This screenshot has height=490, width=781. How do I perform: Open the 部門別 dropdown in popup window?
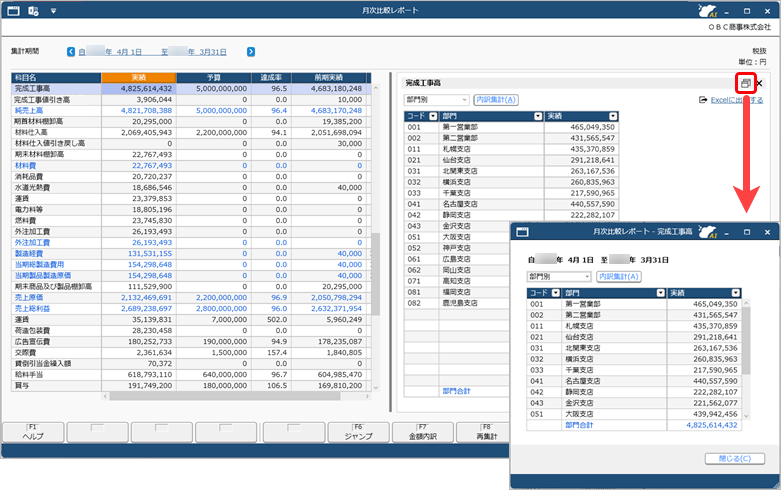coord(559,276)
